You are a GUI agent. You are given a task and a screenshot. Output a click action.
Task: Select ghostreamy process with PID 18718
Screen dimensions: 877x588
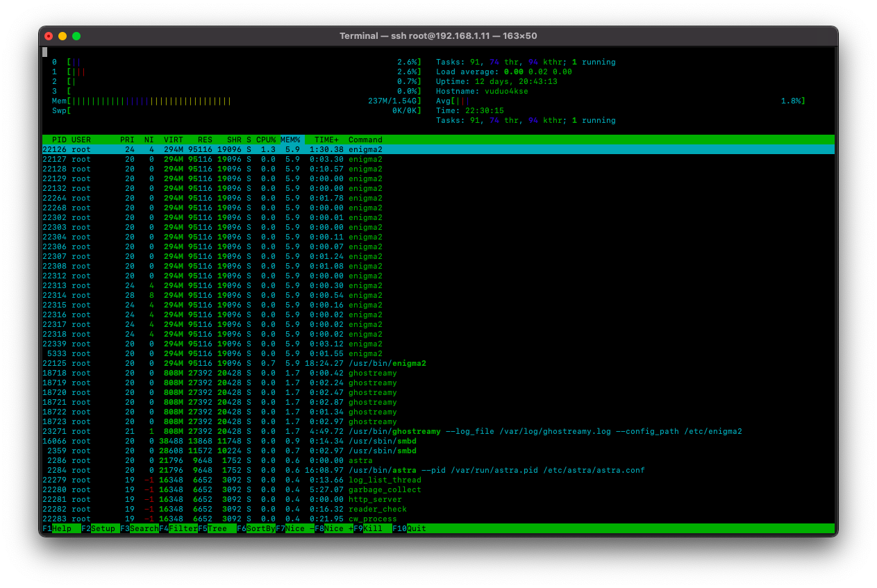pos(438,373)
